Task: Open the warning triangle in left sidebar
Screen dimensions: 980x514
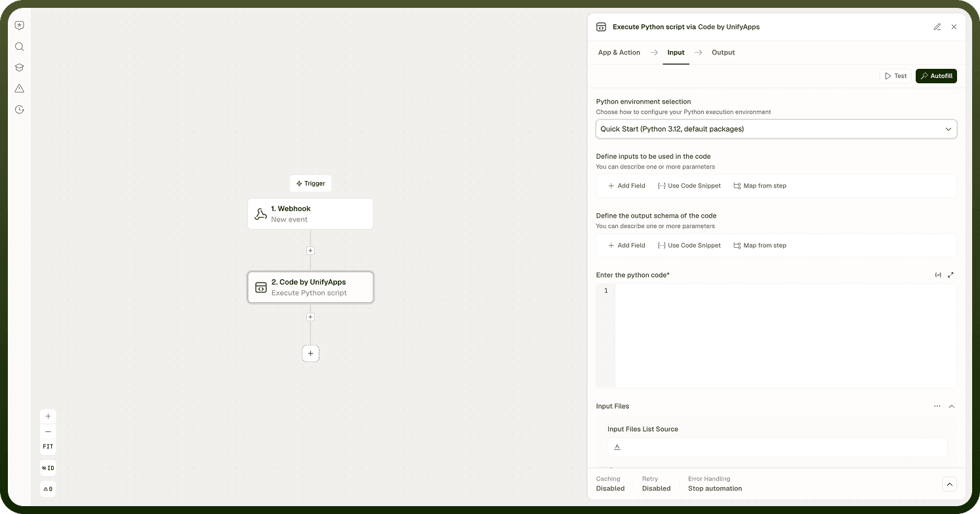Action: pos(20,89)
